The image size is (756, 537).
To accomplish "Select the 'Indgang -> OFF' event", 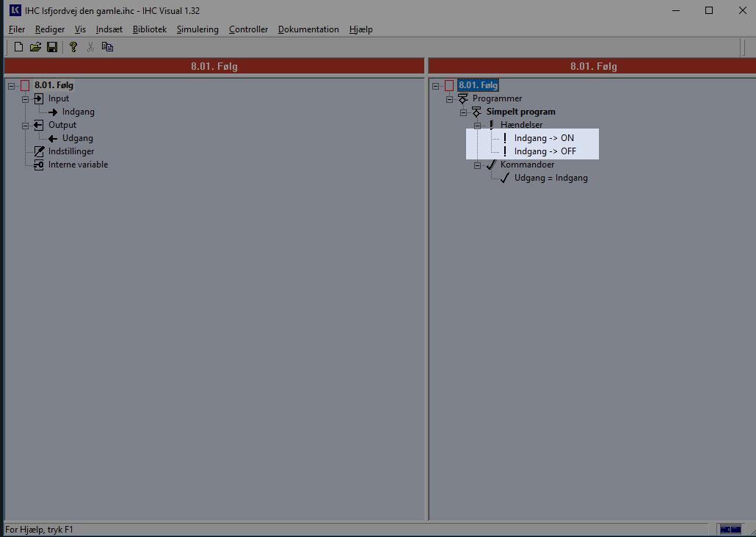I will coord(545,151).
